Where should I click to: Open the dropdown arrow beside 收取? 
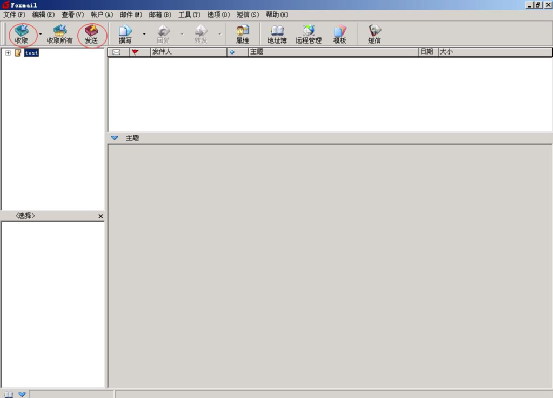(x=40, y=34)
